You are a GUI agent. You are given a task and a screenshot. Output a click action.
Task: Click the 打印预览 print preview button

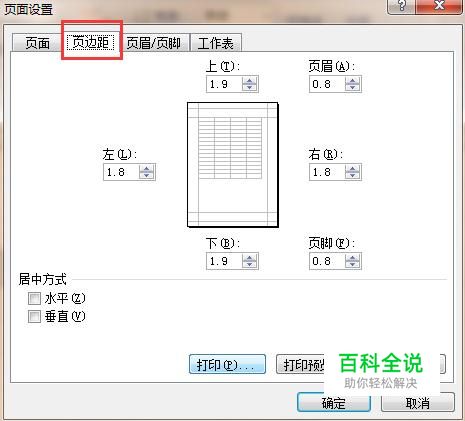pyautogui.click(x=300, y=364)
